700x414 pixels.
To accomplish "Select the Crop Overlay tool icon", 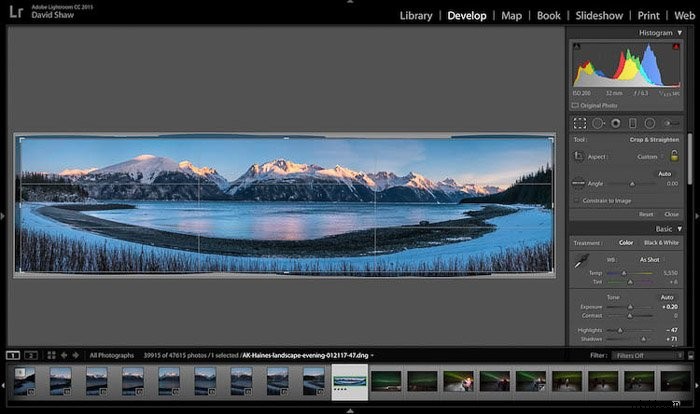I will pyautogui.click(x=579, y=123).
